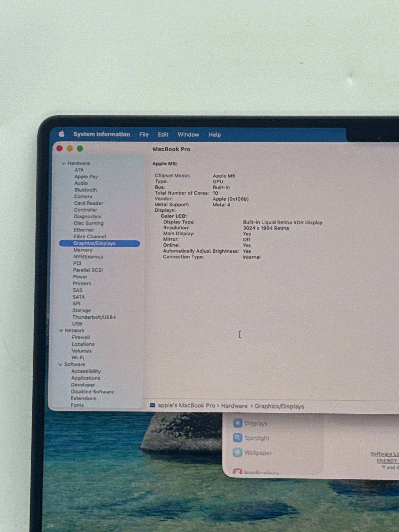Open the Help menu

point(214,135)
